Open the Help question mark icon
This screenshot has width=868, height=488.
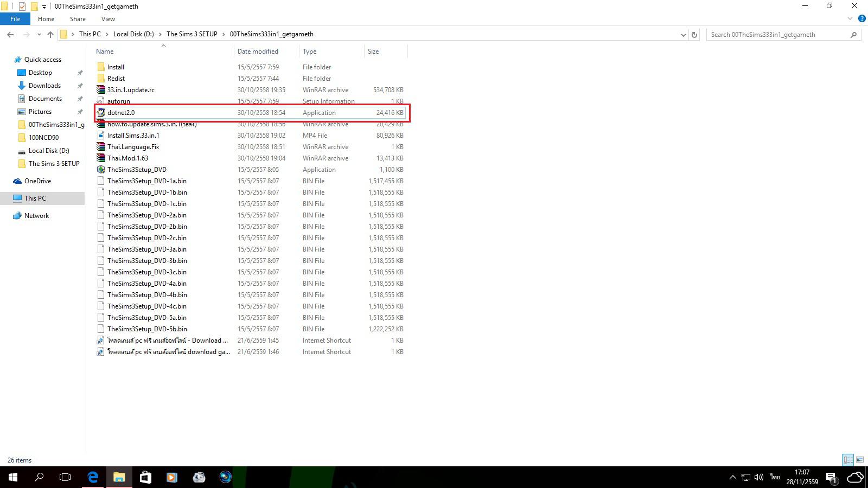[861, 19]
